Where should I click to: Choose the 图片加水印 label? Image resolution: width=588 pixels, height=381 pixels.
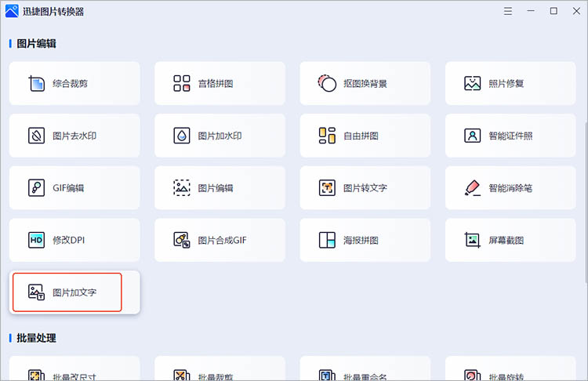tap(220, 136)
